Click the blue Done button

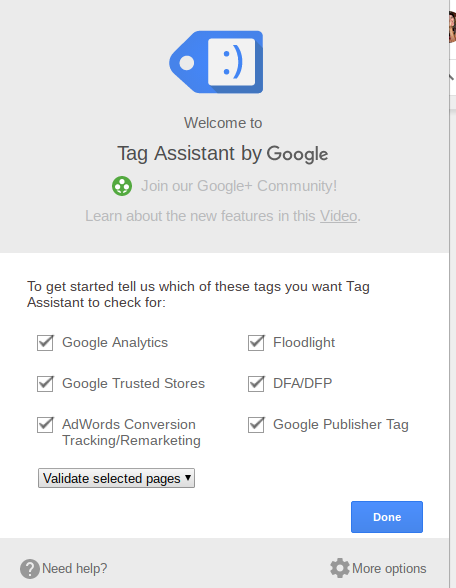387,517
